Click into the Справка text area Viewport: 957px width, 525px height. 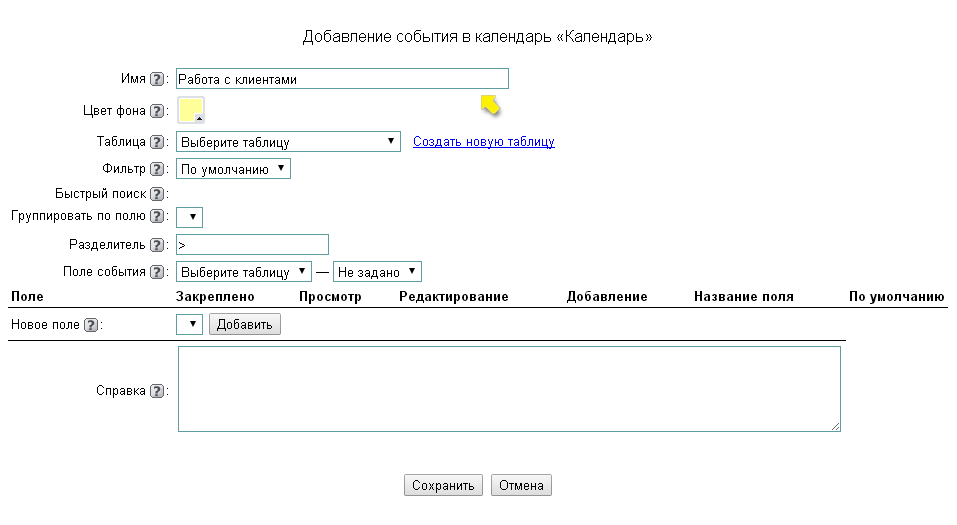[508, 389]
